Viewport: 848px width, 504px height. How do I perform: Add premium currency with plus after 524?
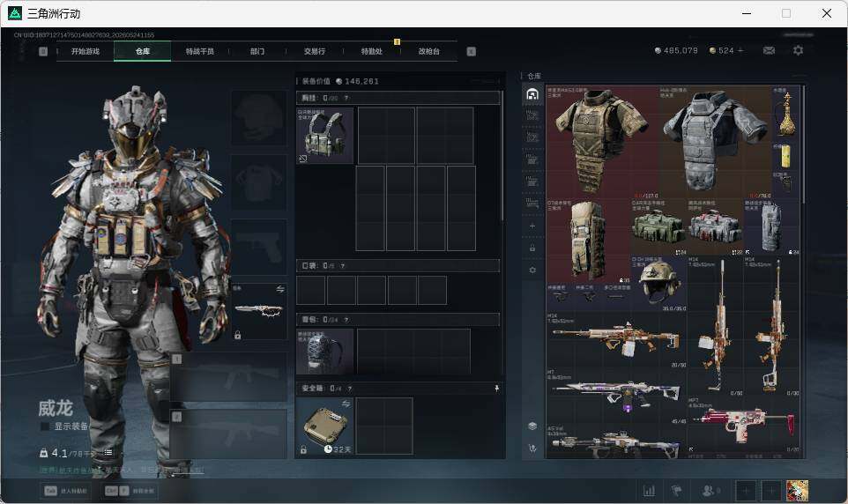(x=740, y=50)
